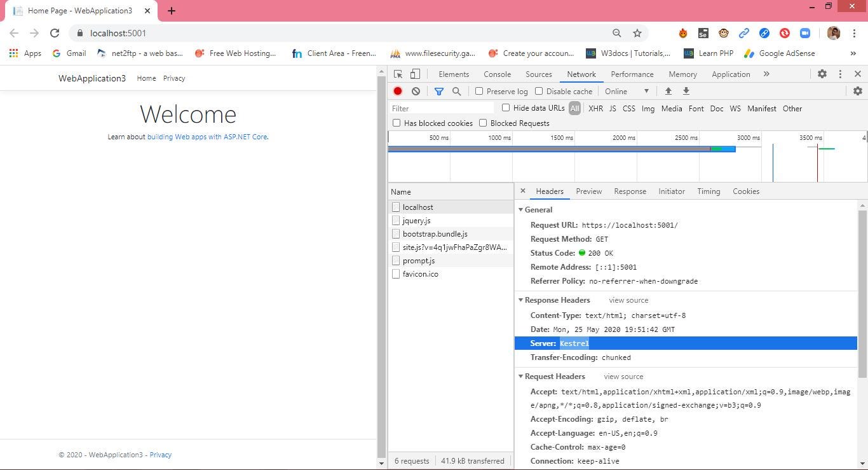Open the Preview tab for localhost
This screenshot has height=470, width=868.
point(588,191)
